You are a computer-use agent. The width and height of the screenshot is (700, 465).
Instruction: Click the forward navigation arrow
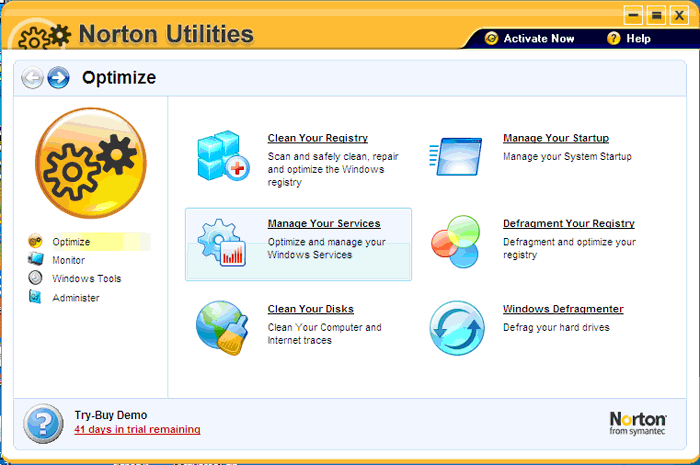tap(58, 78)
